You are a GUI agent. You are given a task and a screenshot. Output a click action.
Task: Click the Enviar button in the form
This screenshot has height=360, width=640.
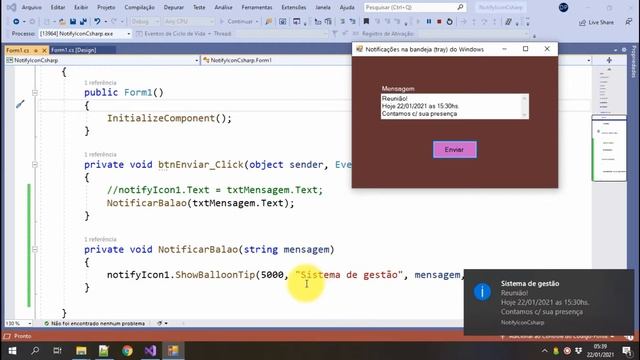[454, 149]
